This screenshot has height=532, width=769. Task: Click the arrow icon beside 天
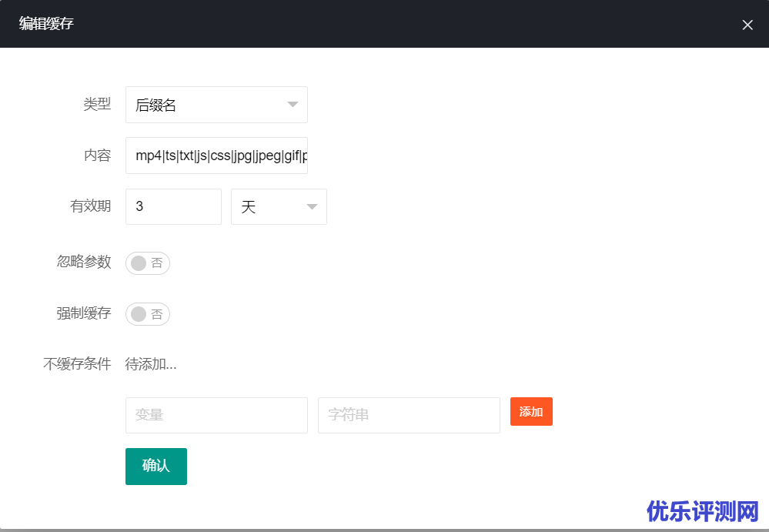[312, 206]
